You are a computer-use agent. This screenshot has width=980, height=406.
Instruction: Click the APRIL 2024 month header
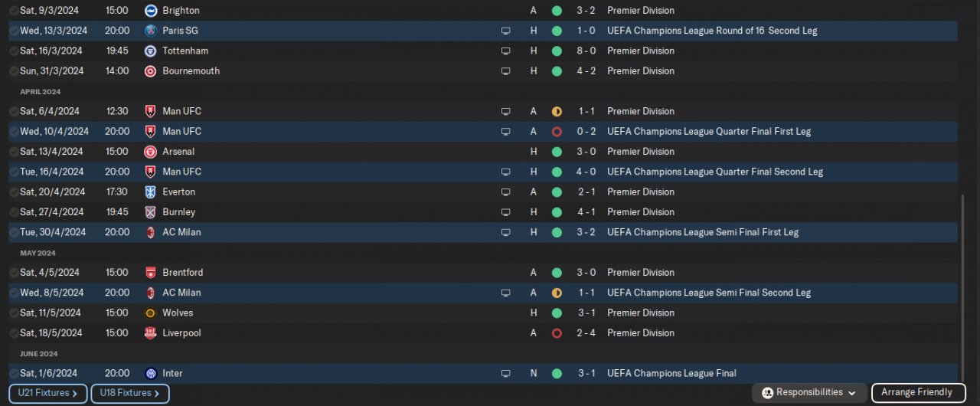(40, 92)
